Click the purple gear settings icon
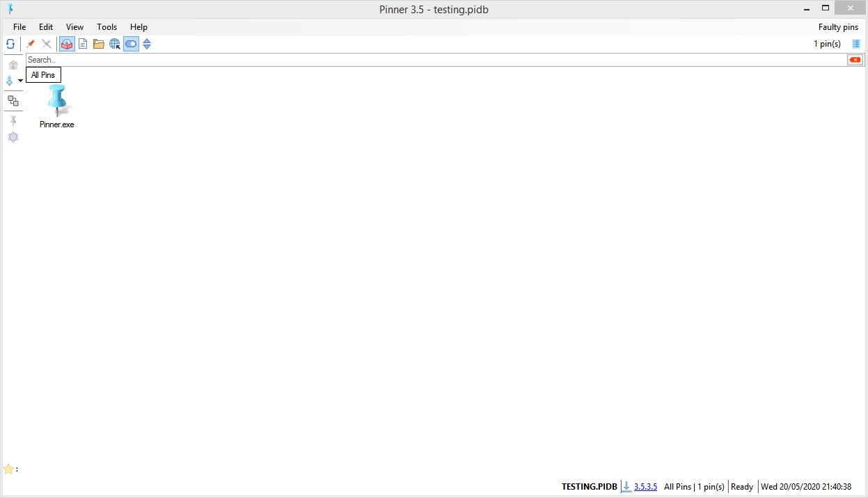This screenshot has width=868, height=498. click(13, 137)
